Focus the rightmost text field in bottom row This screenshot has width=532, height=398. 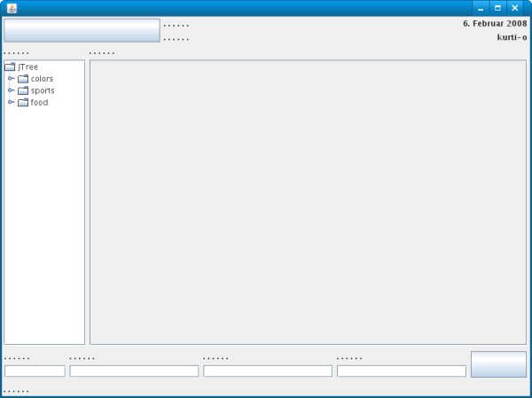coord(401,371)
